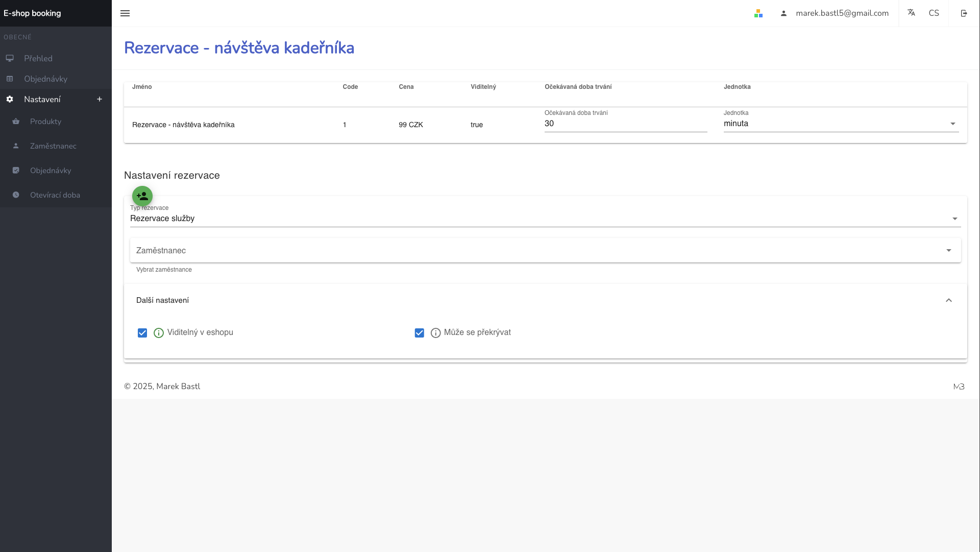This screenshot has height=552, width=980.
Task: Open the Typ rezervace dropdown
Action: tap(545, 219)
